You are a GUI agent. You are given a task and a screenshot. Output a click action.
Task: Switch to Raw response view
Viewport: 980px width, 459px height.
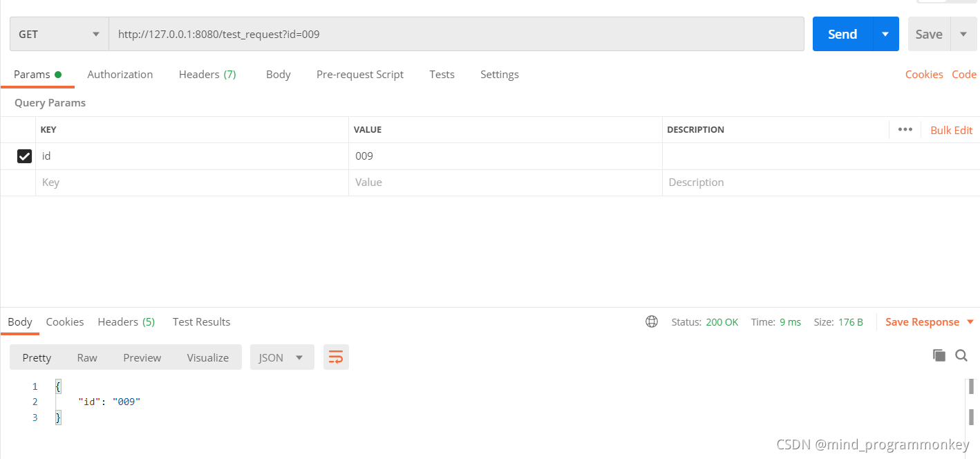tap(87, 357)
